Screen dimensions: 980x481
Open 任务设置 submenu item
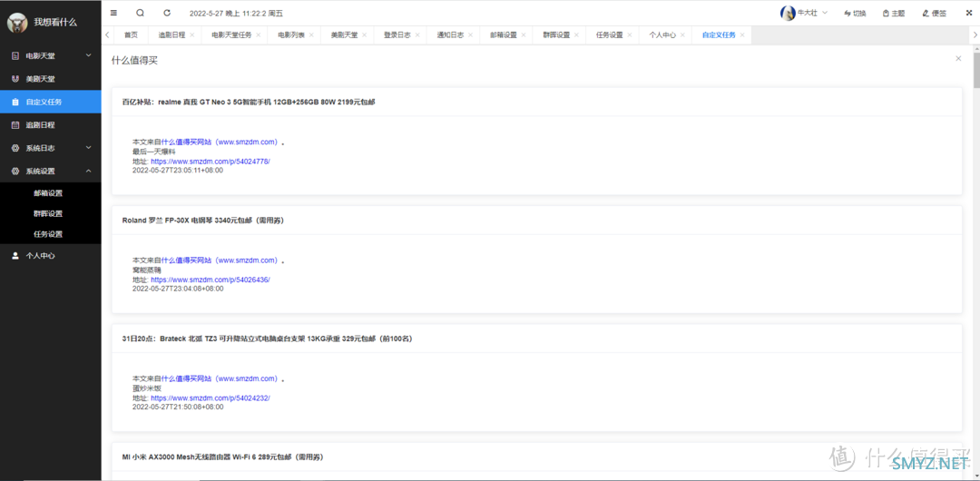[x=51, y=234]
